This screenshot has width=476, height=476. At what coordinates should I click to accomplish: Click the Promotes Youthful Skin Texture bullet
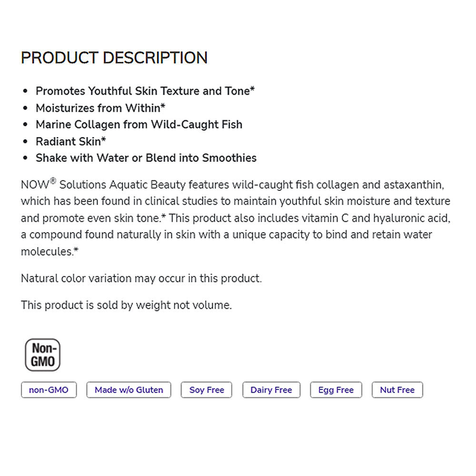coord(145,91)
